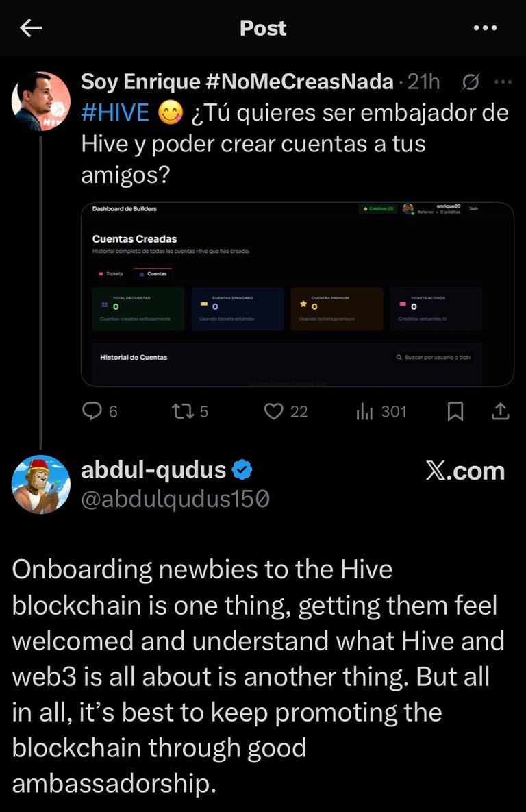Open abdul-qudus display name
Viewport: 526px width, 812px height.
click(x=154, y=470)
